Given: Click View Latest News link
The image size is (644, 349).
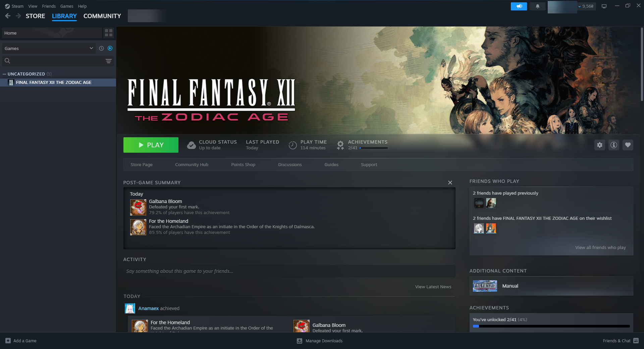Looking at the screenshot, I should (x=433, y=287).
